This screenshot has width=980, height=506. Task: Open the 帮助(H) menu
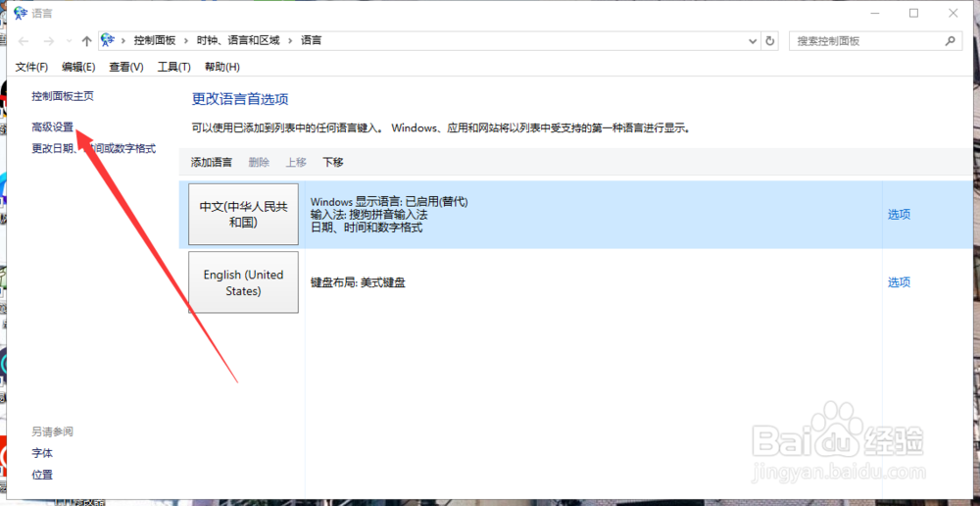(x=221, y=67)
